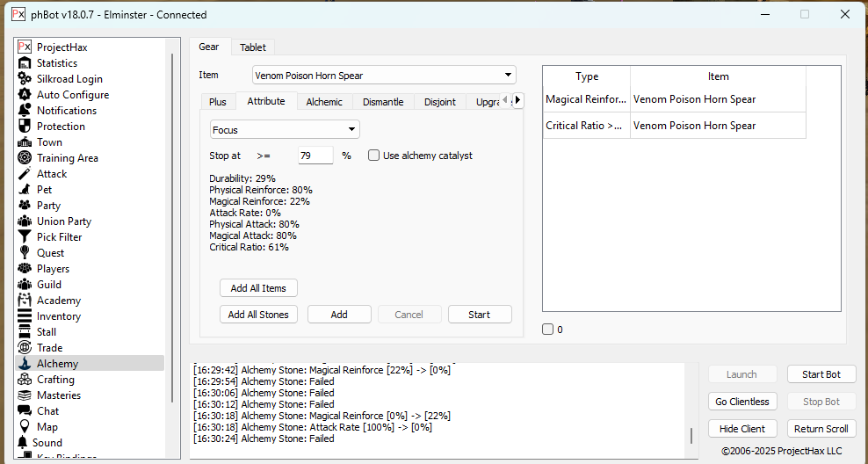868x464 pixels.
Task: Click the Guild icon in sidebar
Action: 25,285
